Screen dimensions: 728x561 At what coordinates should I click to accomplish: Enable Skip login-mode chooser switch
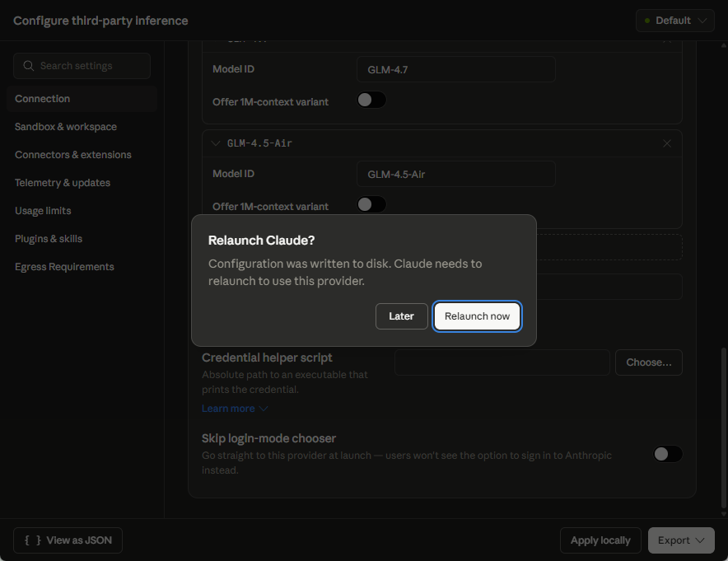(x=668, y=454)
